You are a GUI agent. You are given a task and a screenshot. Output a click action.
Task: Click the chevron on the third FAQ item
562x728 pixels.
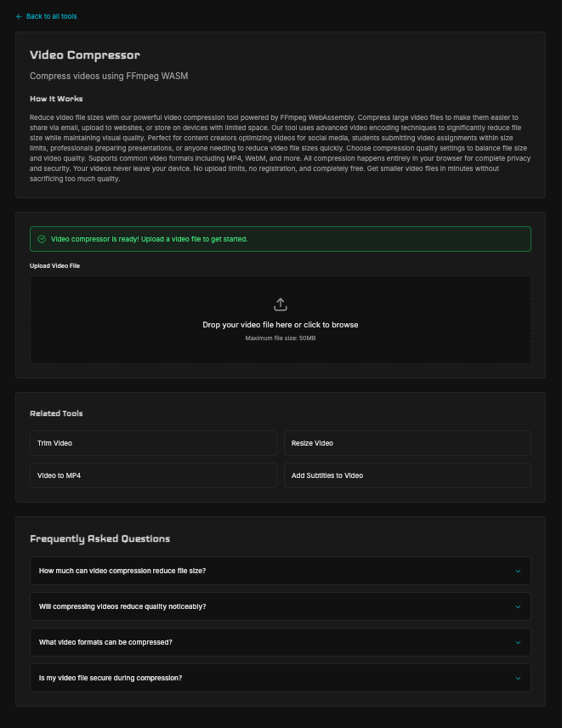518,642
